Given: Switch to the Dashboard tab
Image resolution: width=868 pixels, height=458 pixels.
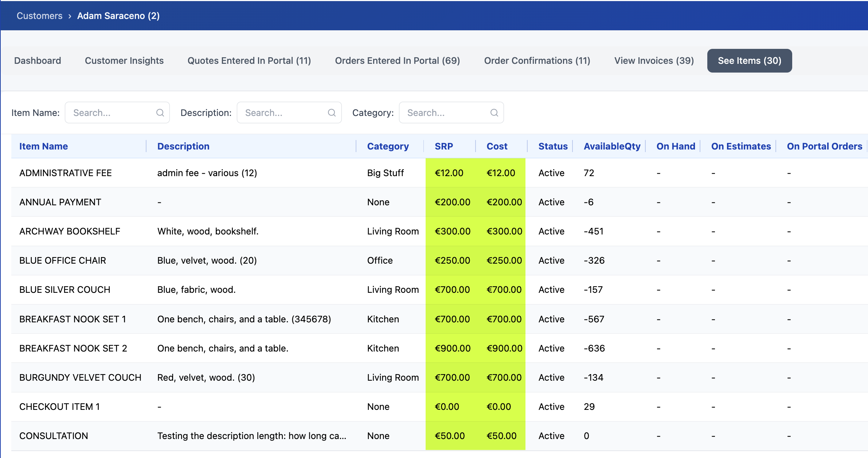Looking at the screenshot, I should click(x=38, y=61).
